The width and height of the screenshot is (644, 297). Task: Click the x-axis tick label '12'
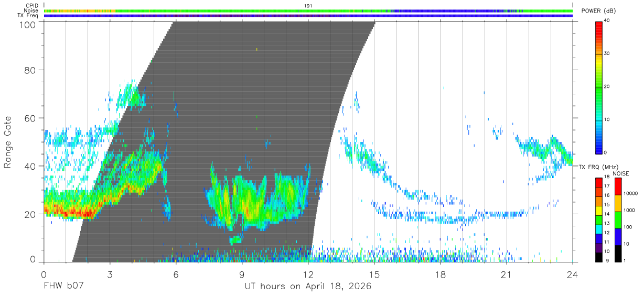tap(308, 274)
